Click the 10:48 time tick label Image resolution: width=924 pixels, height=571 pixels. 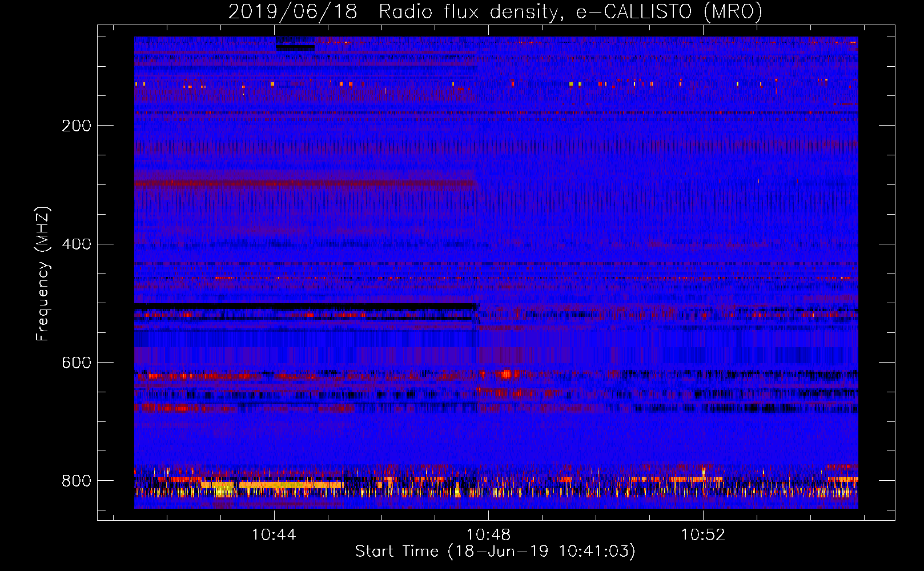point(488,535)
